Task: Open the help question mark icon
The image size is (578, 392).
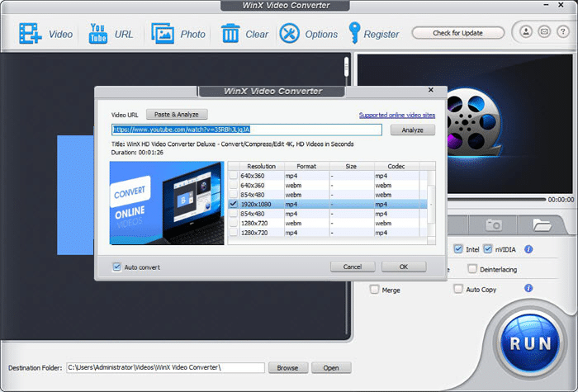Action: point(562,31)
